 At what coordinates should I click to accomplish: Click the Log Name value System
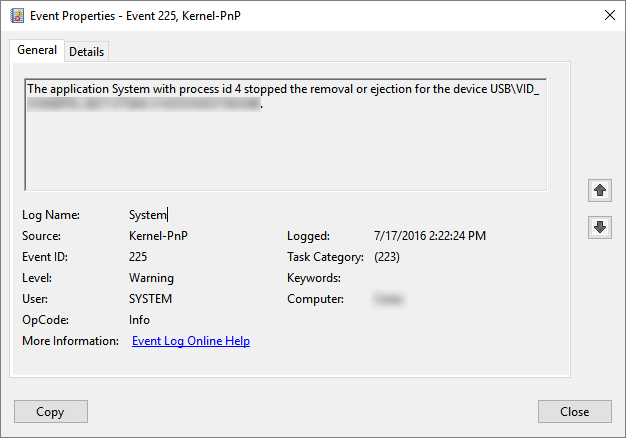pyautogui.click(x=148, y=214)
